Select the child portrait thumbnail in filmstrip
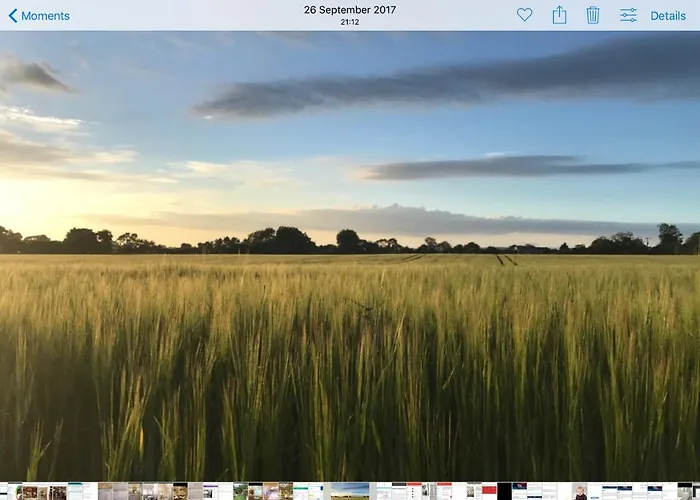 point(580,491)
